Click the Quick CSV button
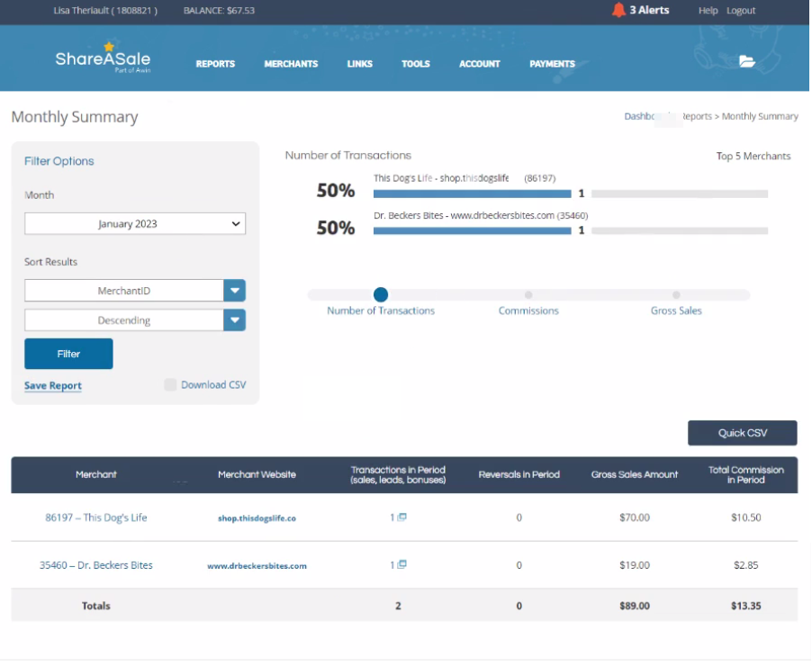This screenshot has height=666, width=812. point(742,433)
